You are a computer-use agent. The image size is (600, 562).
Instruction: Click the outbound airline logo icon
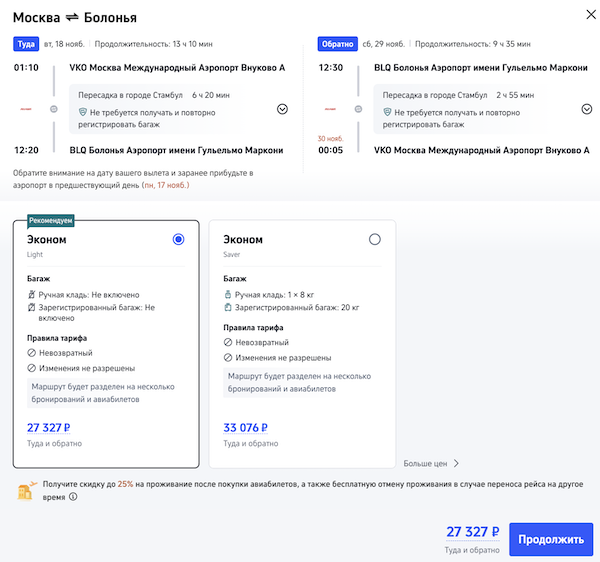pyautogui.click(x=25, y=108)
